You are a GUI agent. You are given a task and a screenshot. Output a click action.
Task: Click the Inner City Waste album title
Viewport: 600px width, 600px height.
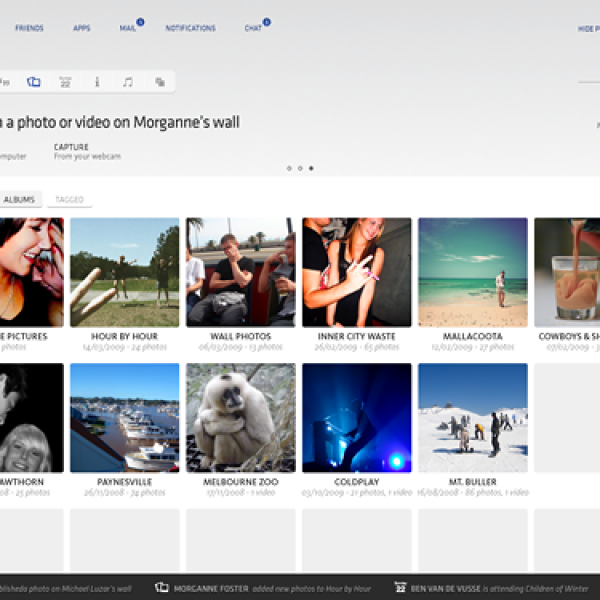coord(357,336)
